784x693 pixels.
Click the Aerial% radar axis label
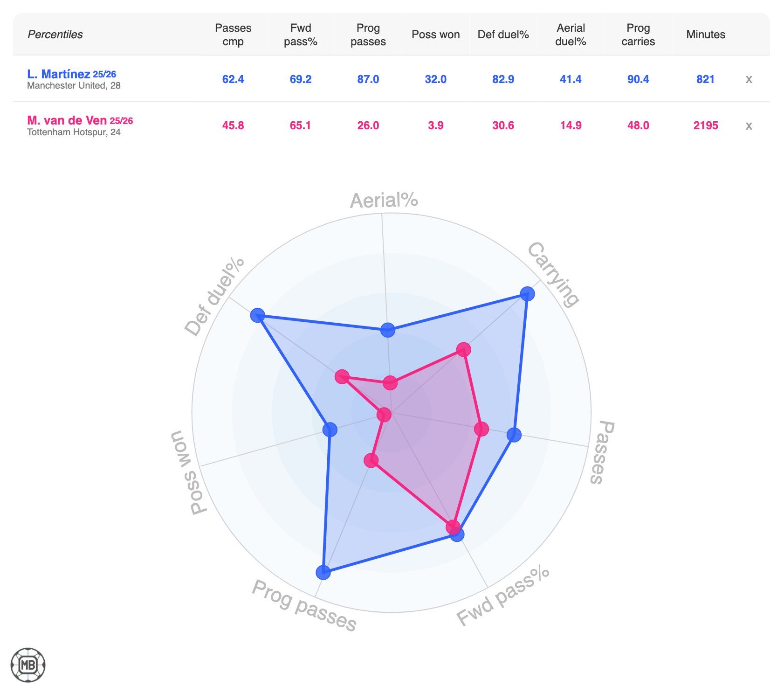[x=384, y=201]
